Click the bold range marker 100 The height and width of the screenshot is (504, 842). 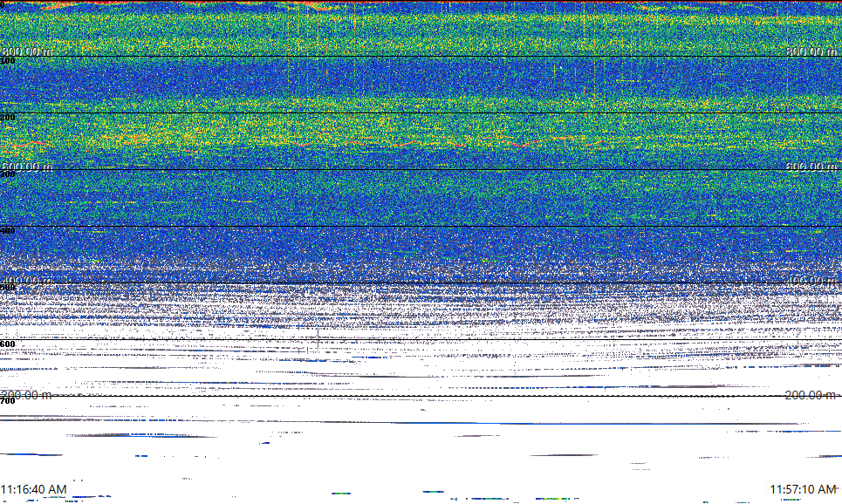tap(8, 61)
